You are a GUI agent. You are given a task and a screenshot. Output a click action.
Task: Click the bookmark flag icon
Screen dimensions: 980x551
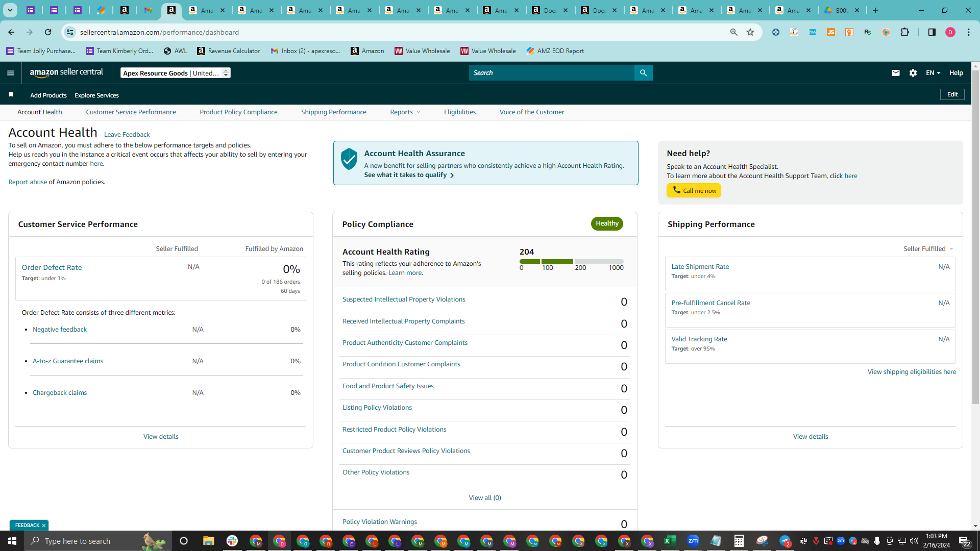[x=11, y=94]
